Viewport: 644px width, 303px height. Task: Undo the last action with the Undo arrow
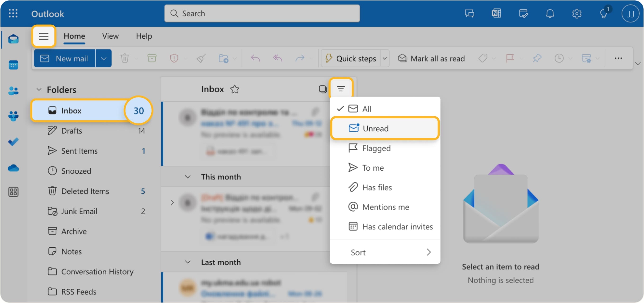coord(255,58)
